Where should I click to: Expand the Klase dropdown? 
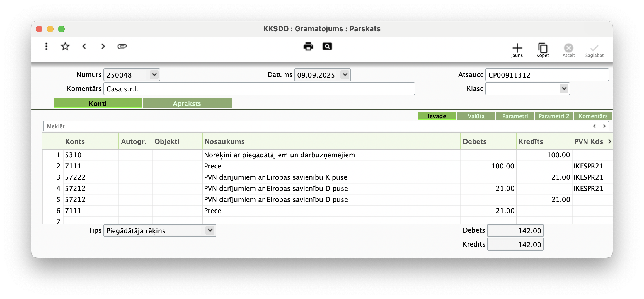point(564,89)
